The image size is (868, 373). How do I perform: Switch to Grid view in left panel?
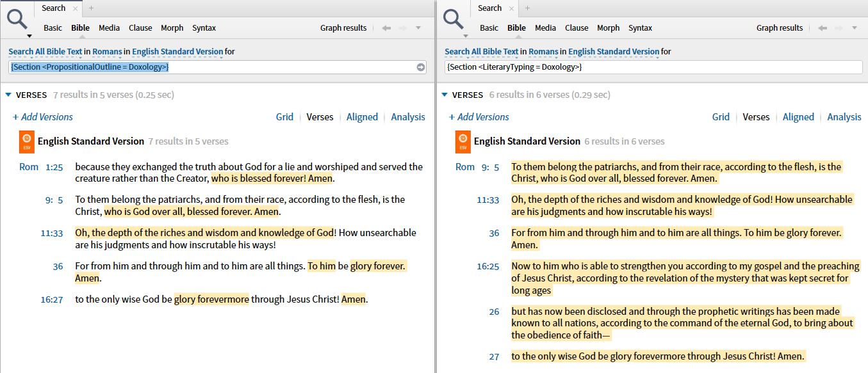tap(284, 117)
